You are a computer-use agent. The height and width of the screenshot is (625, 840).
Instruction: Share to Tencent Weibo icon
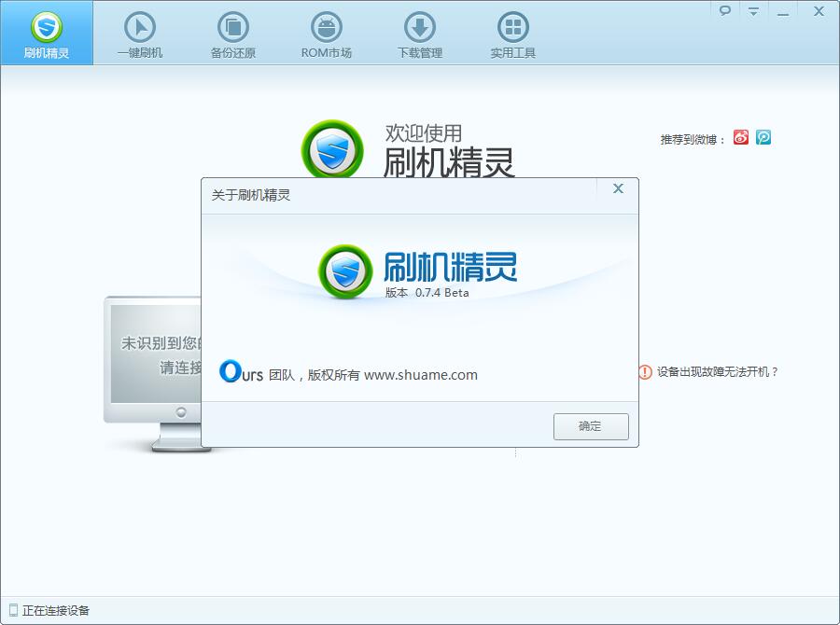click(x=763, y=138)
